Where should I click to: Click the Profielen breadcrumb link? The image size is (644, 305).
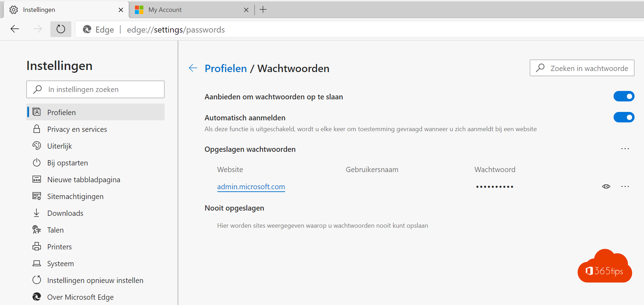point(226,69)
